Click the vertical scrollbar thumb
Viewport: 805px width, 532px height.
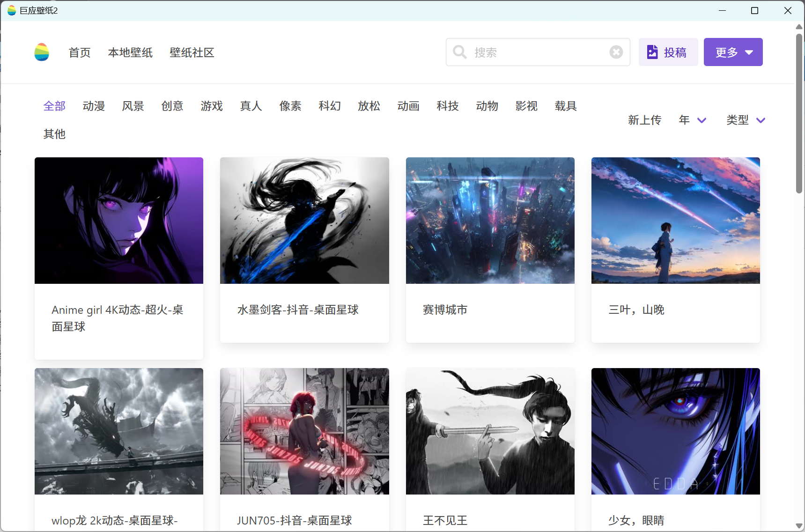pyautogui.click(x=799, y=112)
